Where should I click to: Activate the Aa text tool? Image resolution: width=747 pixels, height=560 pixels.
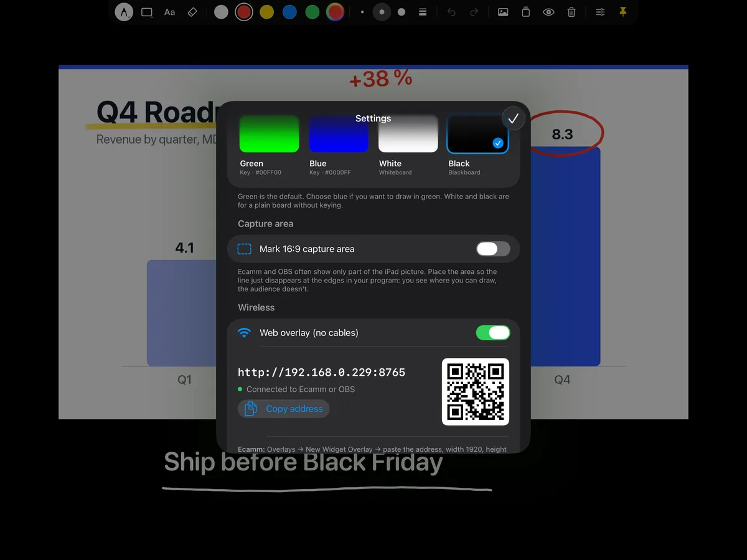tap(169, 12)
